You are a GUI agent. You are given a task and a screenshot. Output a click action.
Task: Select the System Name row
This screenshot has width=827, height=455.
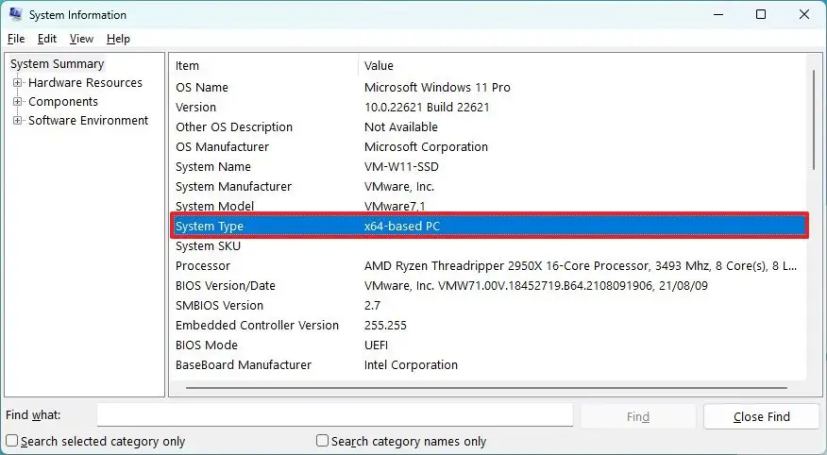488,167
